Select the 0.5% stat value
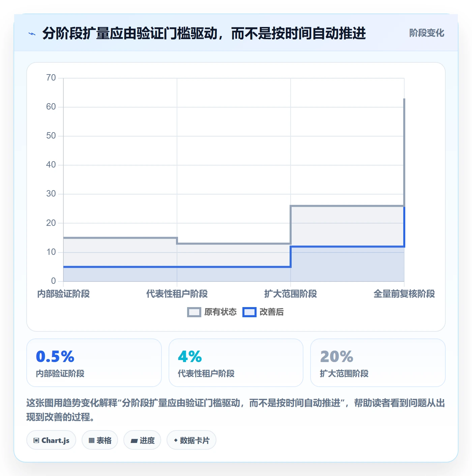Screen dimensions: 472x476 click(x=55, y=357)
